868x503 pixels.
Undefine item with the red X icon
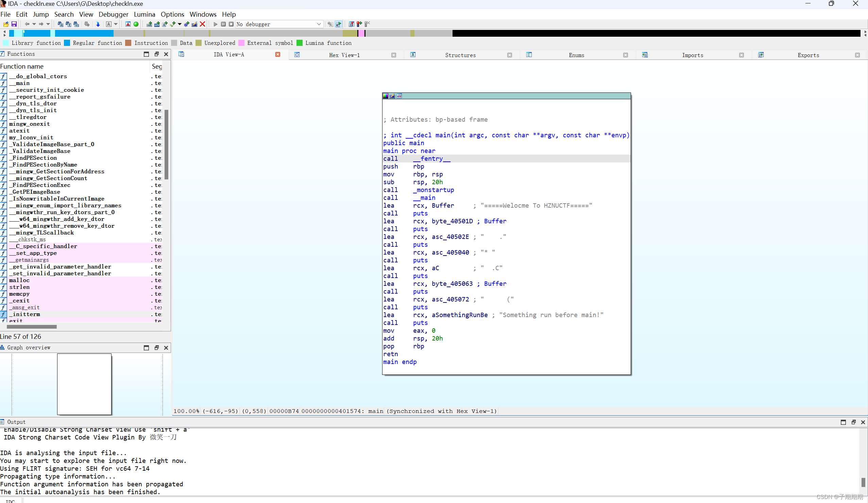203,24
